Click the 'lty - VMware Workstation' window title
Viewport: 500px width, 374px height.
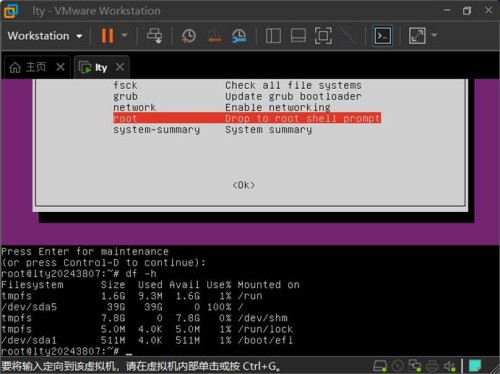pos(96,11)
